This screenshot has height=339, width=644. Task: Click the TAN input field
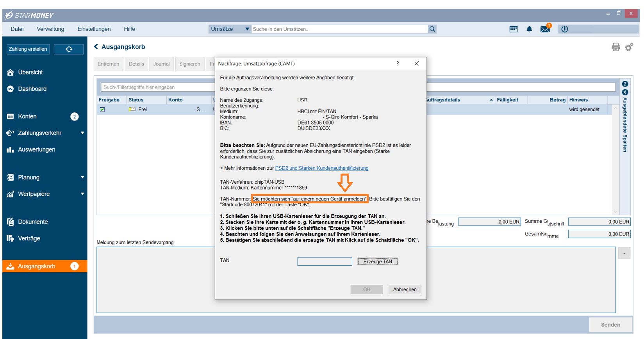325,261
